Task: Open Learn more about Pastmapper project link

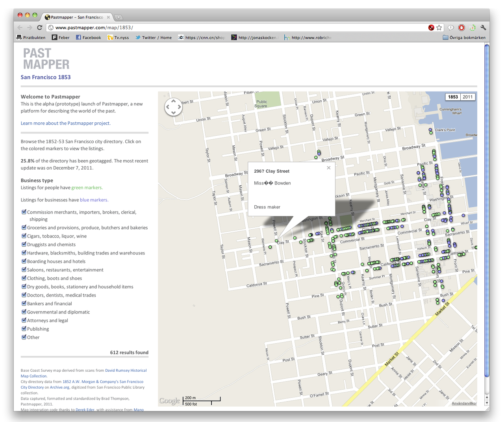Action: (66, 123)
